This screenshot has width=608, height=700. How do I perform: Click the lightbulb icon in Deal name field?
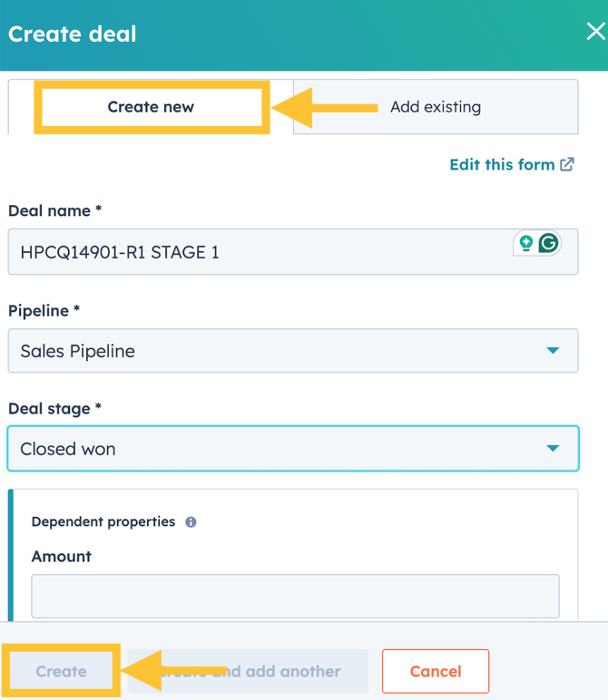[x=525, y=243]
